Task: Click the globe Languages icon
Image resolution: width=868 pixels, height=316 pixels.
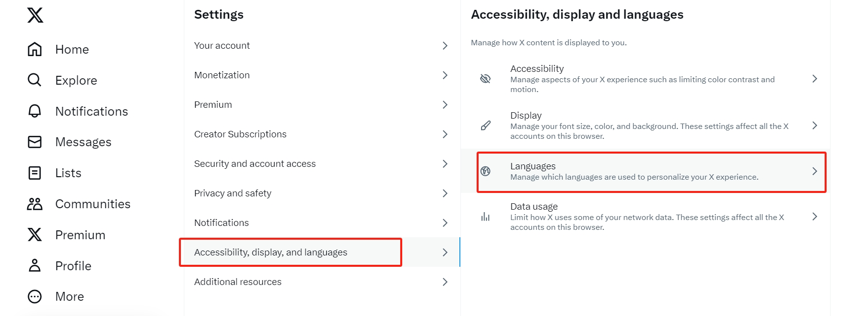Action: (486, 171)
